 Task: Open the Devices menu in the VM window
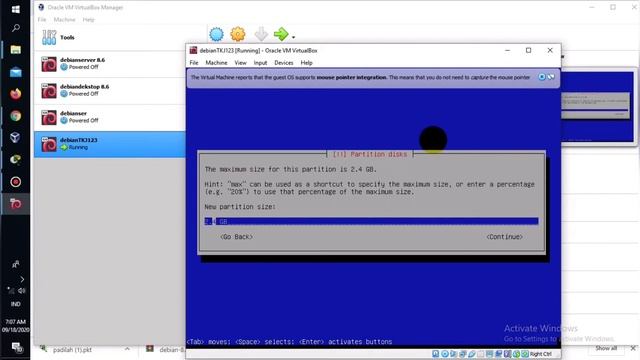[284, 63]
